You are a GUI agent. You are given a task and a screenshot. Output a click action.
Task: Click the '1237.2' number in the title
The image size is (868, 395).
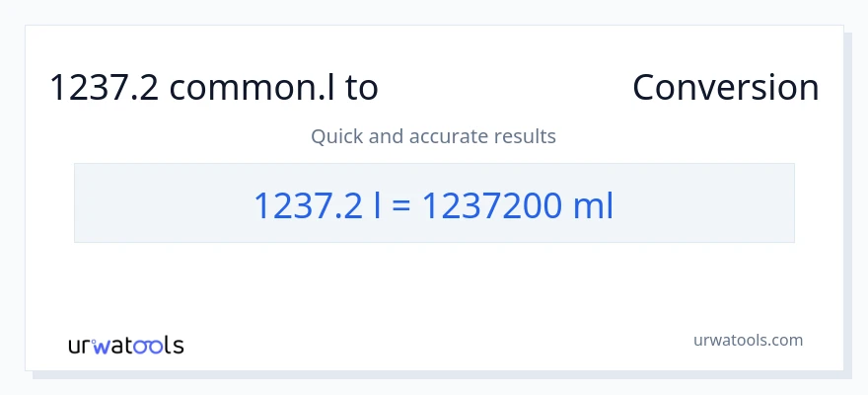click(105, 88)
